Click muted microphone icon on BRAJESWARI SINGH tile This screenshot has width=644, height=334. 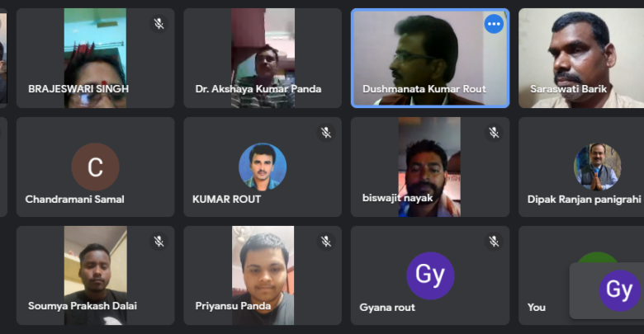tap(159, 24)
